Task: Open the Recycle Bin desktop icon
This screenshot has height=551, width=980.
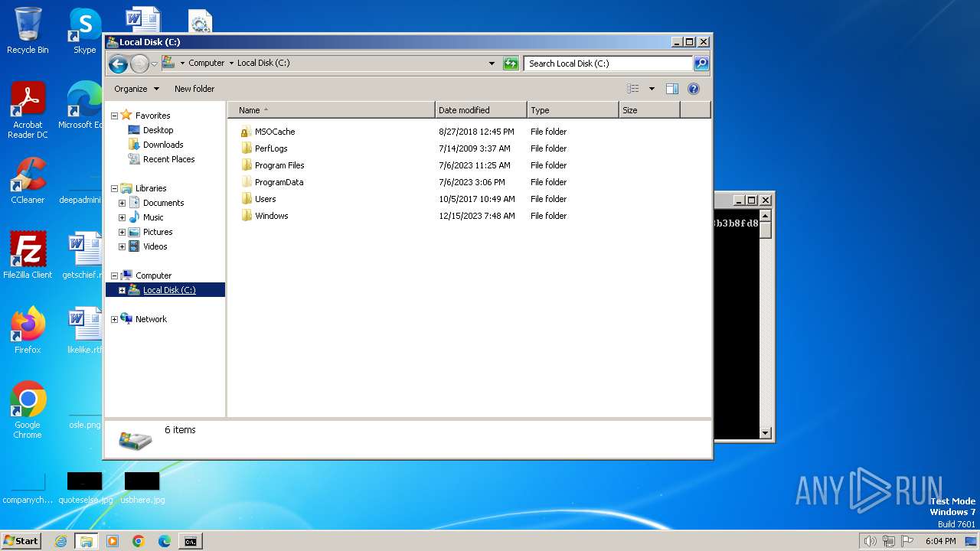Action: coord(28,31)
